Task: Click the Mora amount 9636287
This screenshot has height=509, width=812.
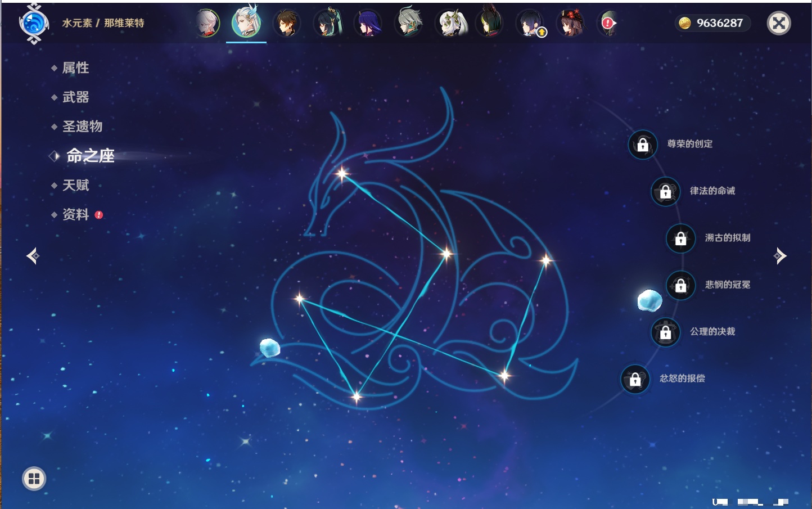Action: (x=720, y=23)
